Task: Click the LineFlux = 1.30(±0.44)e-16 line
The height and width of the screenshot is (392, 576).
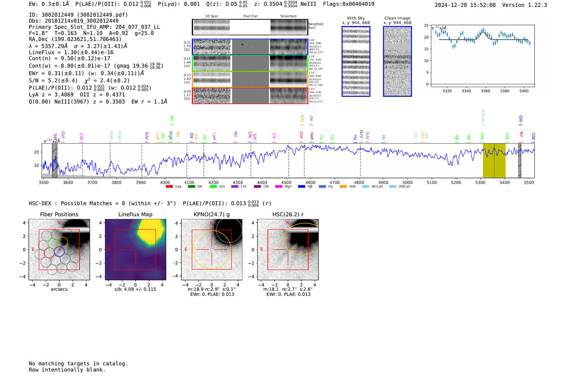Action: pos(71,53)
